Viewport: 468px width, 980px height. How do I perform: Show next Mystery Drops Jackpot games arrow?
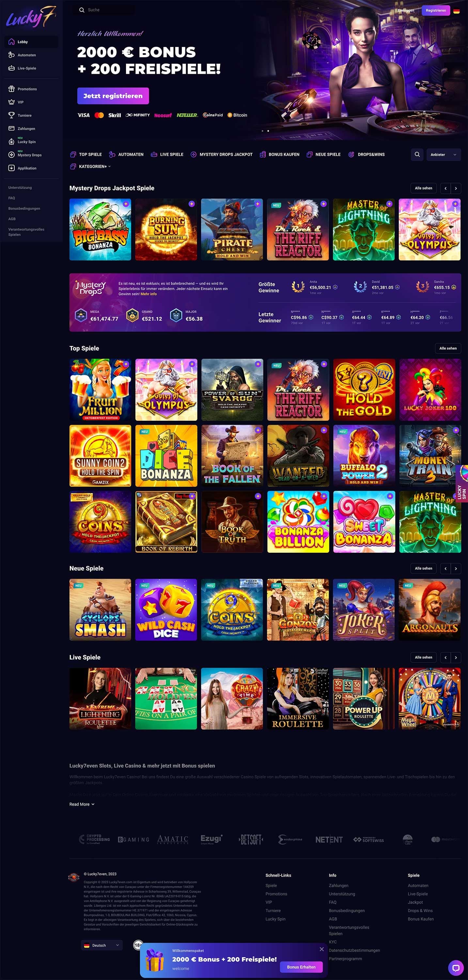coord(456,188)
